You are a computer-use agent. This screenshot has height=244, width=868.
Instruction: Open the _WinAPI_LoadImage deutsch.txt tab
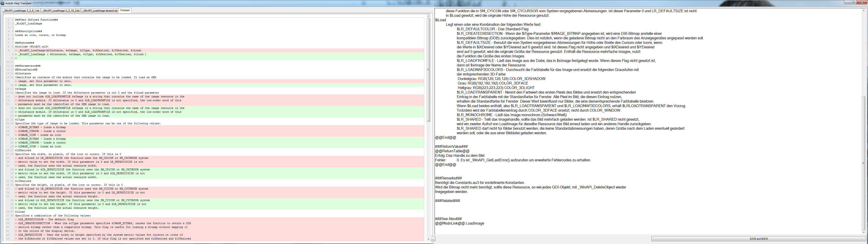tap(100, 11)
